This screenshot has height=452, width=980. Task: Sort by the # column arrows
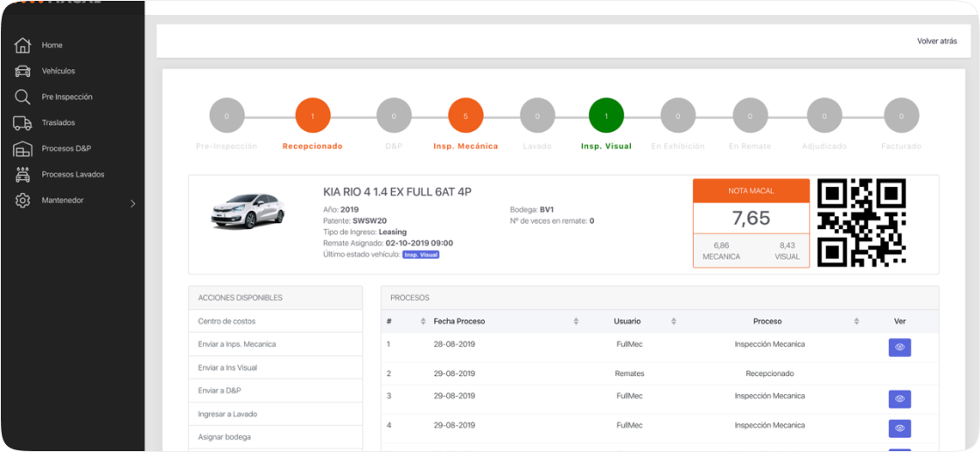pyautogui.click(x=423, y=322)
